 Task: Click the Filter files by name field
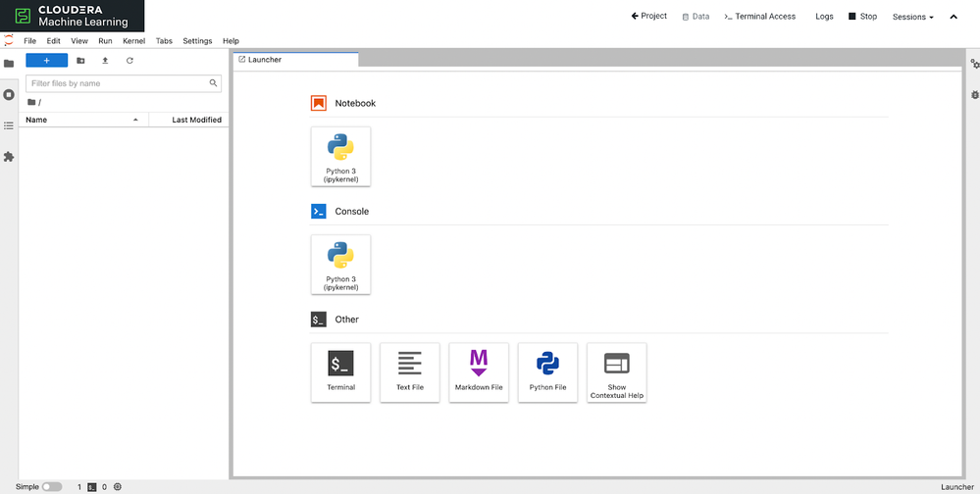coord(124,83)
